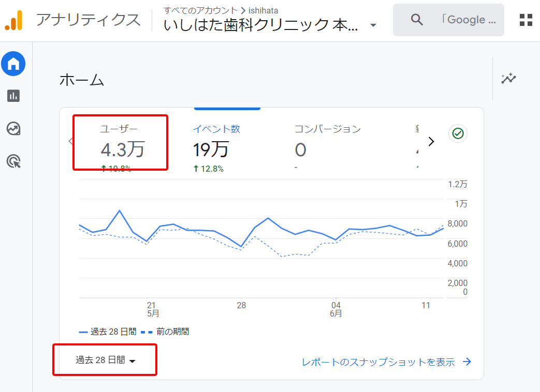
Task: Open the 過去 28 日間 date range dropdown
Action: 104,360
